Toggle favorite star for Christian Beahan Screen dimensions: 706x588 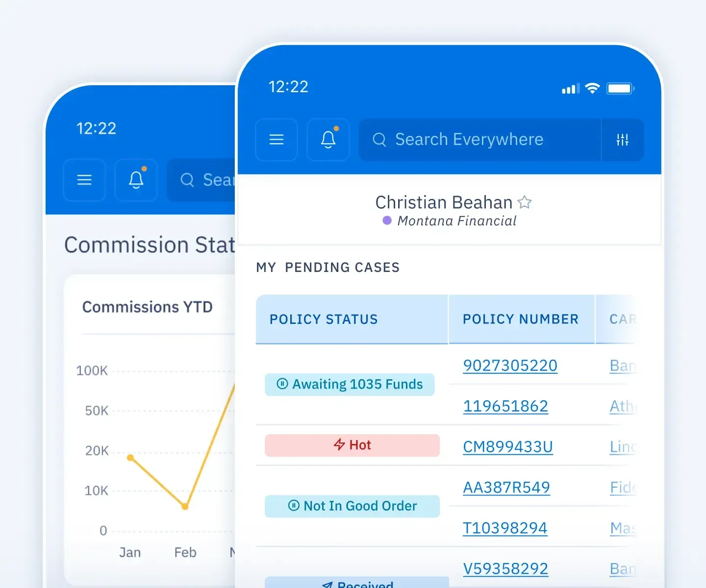coord(525,202)
